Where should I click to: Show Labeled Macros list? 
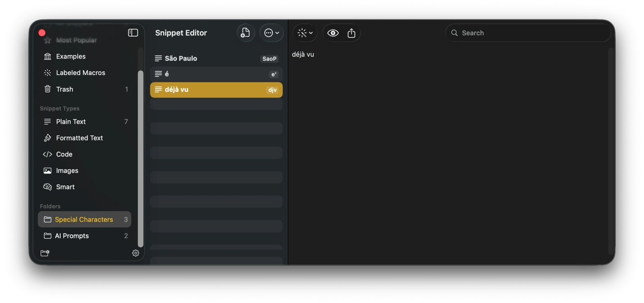(x=85, y=73)
